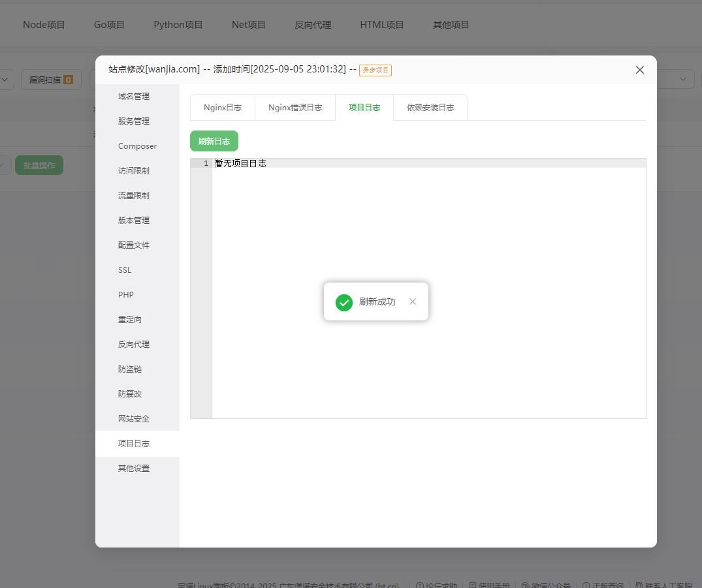Select PHP in the sidebar

pyautogui.click(x=126, y=294)
